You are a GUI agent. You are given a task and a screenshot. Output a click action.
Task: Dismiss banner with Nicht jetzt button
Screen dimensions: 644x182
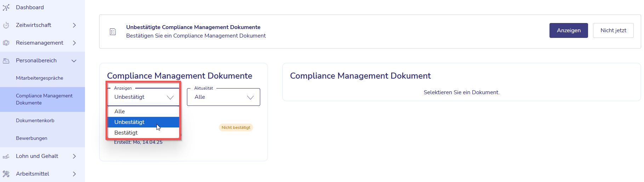[x=613, y=30]
